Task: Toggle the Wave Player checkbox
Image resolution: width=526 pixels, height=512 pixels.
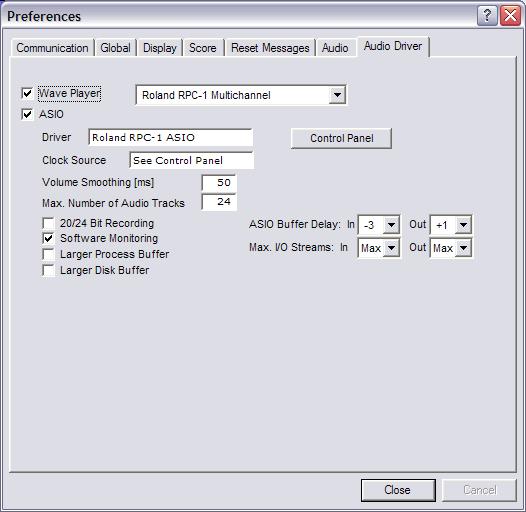Action: 27,93
